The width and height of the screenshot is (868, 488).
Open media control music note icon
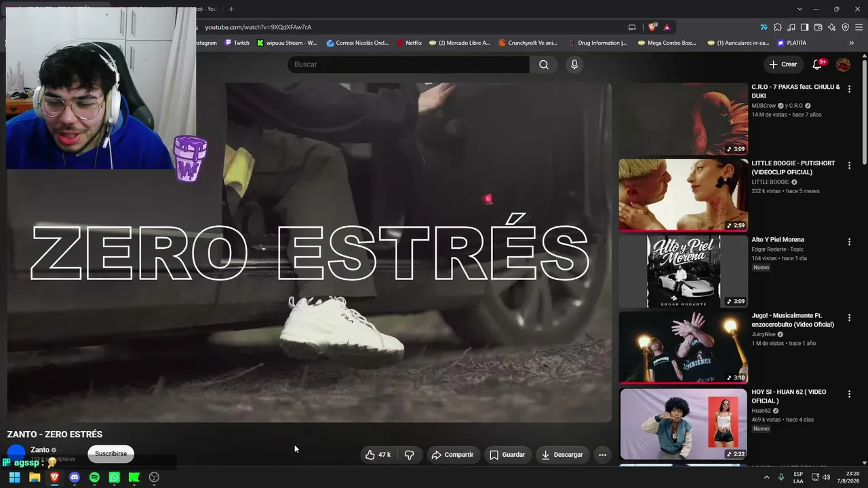click(791, 27)
